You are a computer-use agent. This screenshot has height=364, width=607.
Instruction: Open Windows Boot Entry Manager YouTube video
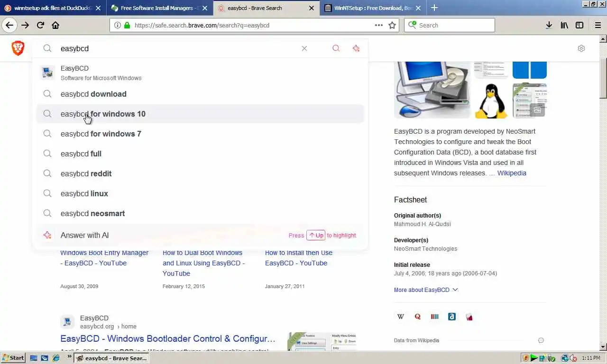[104, 258]
